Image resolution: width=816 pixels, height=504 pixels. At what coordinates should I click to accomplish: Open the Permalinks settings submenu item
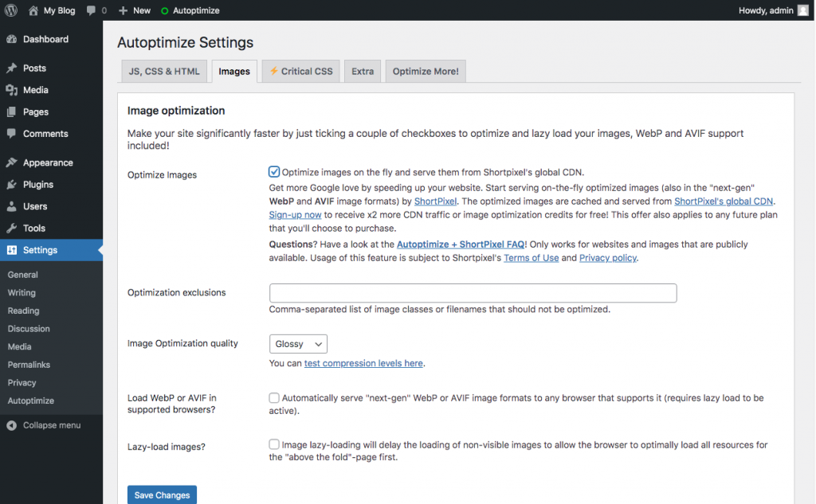click(x=29, y=365)
